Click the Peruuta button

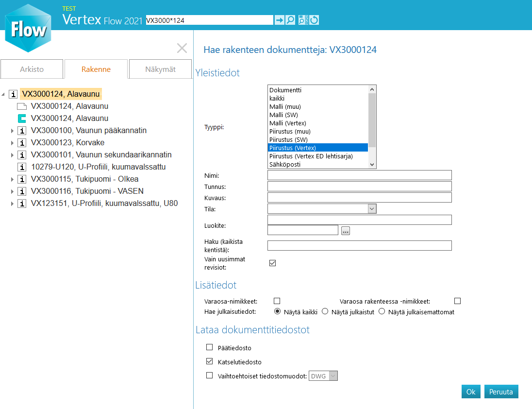(501, 392)
